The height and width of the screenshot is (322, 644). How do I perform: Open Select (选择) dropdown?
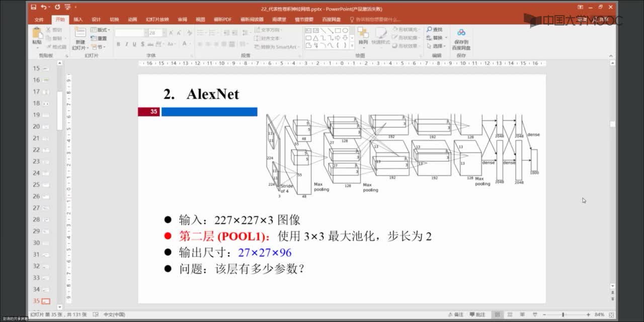[436, 46]
